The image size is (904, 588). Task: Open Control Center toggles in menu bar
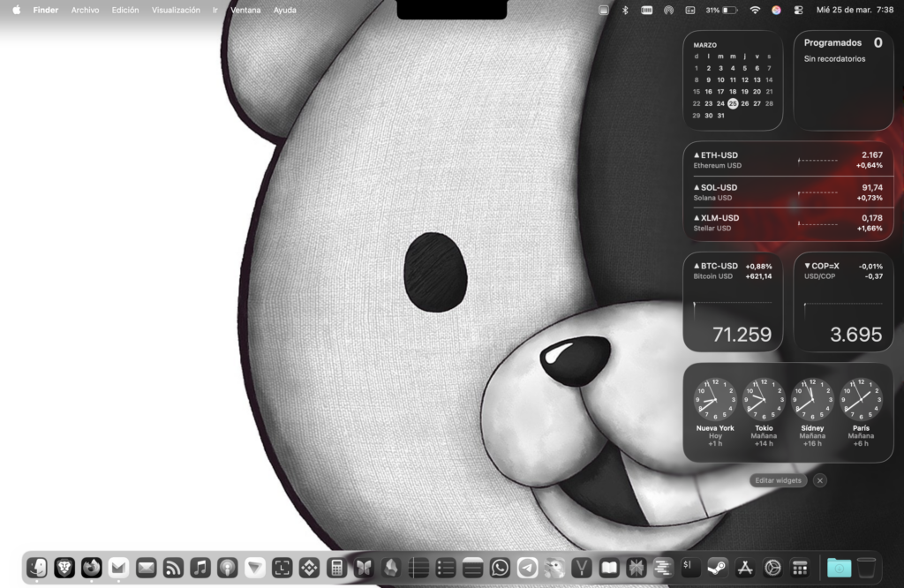point(798,11)
